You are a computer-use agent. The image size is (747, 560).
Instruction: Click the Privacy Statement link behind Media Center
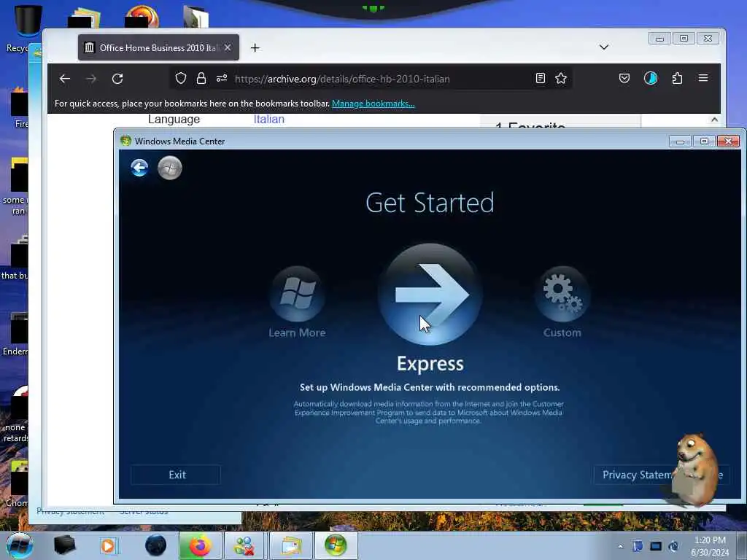71,511
